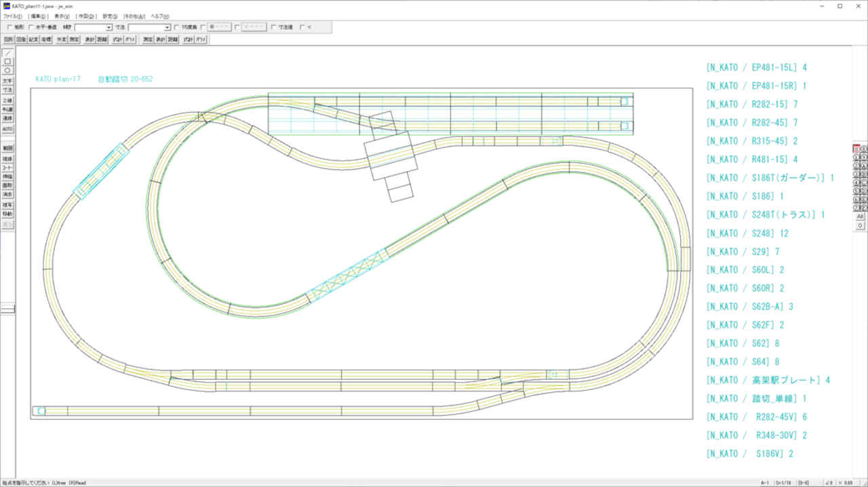Viewport: 868px width, 487px height.
Task: Click layer 0 button highlighted in red
Action: click(x=856, y=149)
